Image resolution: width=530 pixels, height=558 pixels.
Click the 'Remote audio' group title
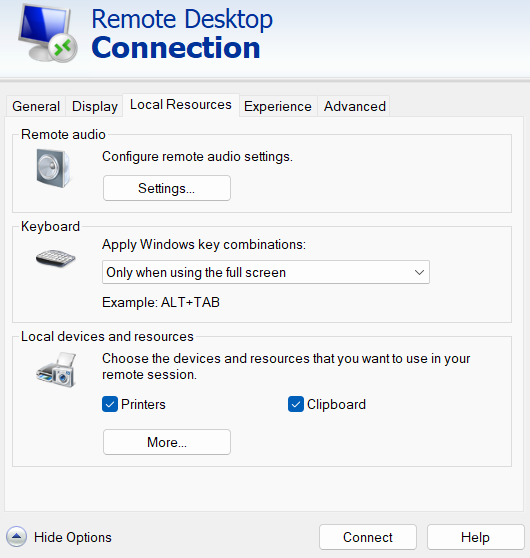[x=63, y=135]
